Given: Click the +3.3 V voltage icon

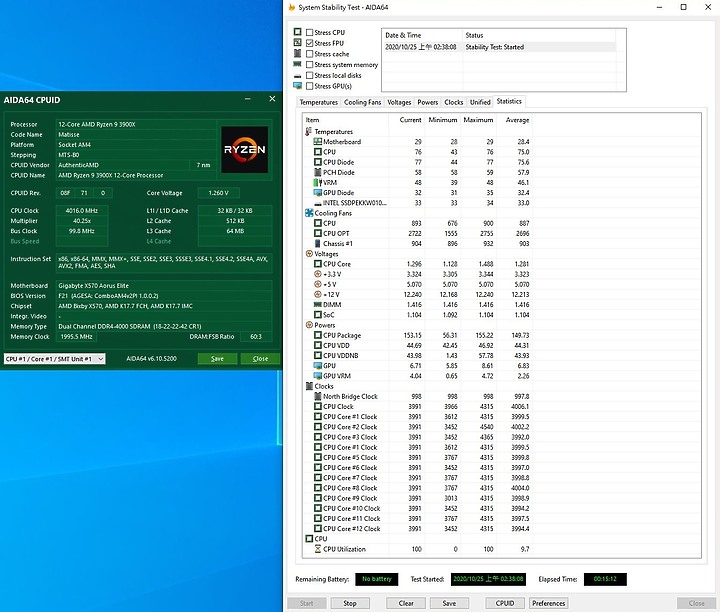Looking at the screenshot, I should [317, 274].
